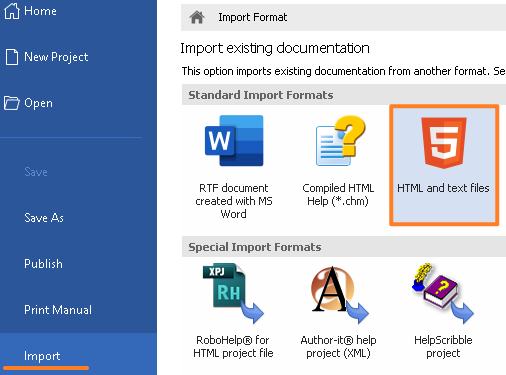Viewport: 506px width, 375px height.
Task: Open the Home menu item
Action: (x=40, y=11)
